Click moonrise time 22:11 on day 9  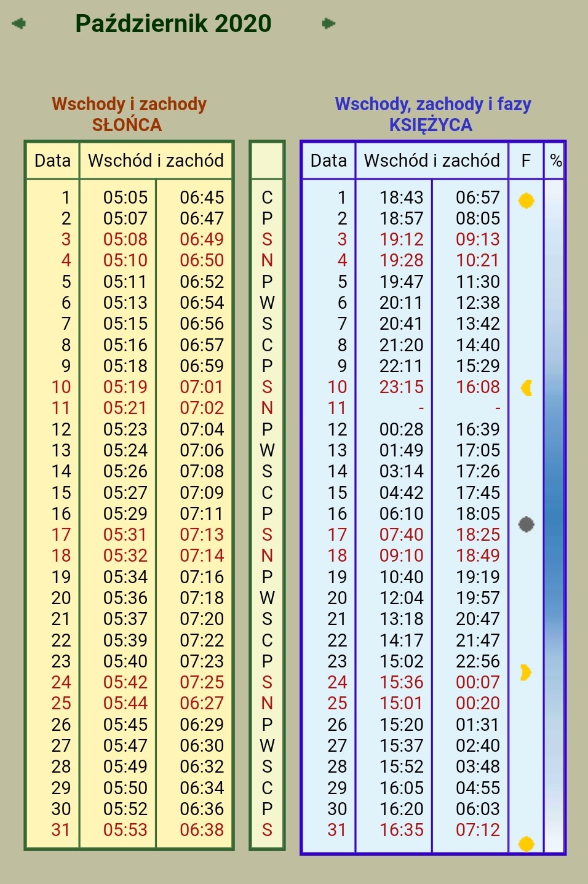point(402,366)
